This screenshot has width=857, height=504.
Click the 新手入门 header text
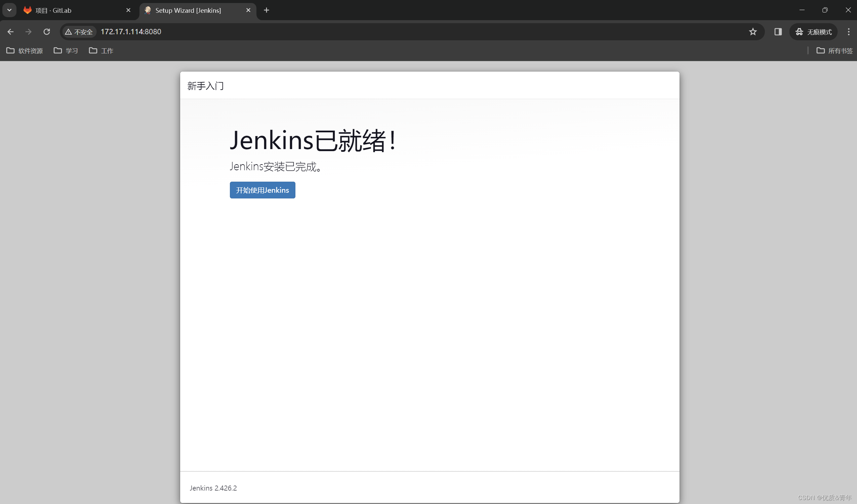[205, 86]
